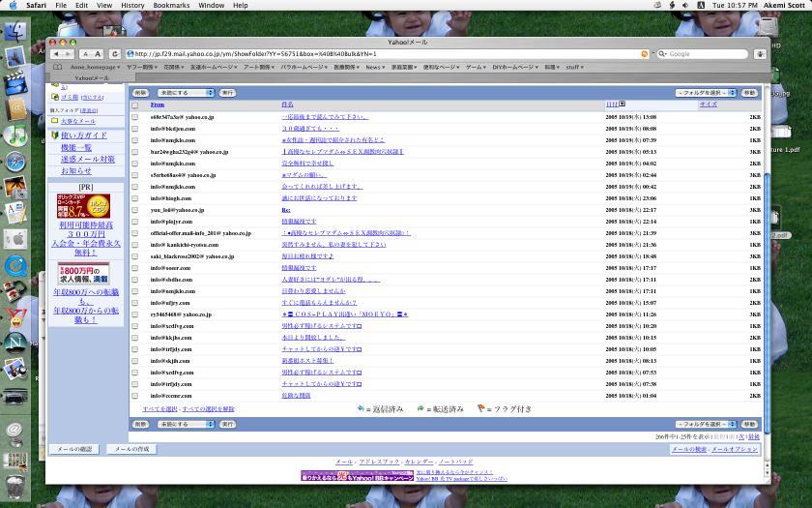This screenshot has width=812, height=508.
Task: Click the orange RSS/snapback icon in address bar
Action: pos(644,54)
